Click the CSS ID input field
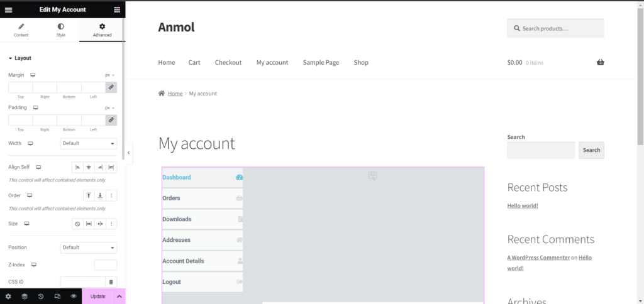This screenshot has height=304, width=644. (83, 282)
